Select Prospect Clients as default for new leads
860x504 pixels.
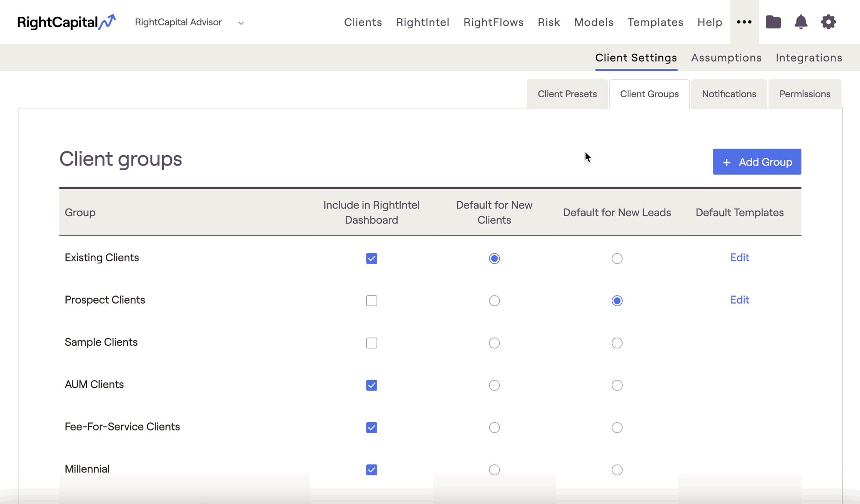(617, 301)
